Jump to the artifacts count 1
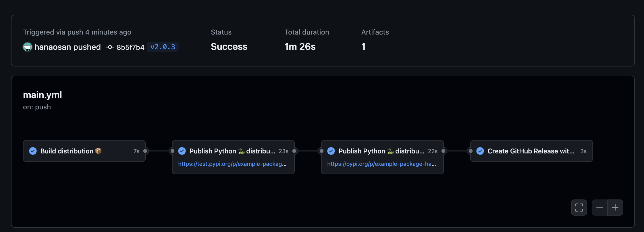Viewport: 644px width, 232px height. point(363,47)
